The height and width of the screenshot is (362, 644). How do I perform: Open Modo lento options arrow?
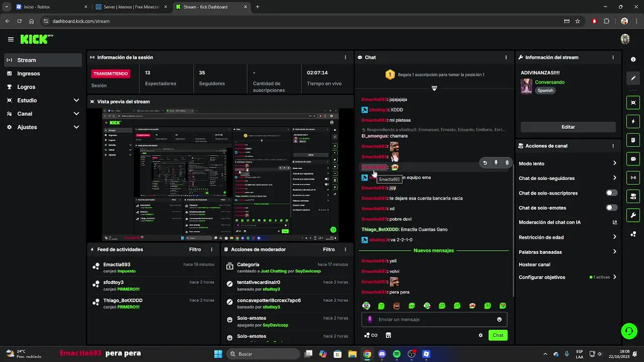[x=614, y=163]
